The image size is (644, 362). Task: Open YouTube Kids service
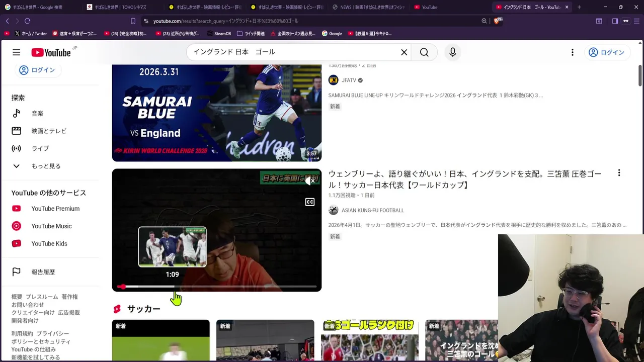[50, 244]
